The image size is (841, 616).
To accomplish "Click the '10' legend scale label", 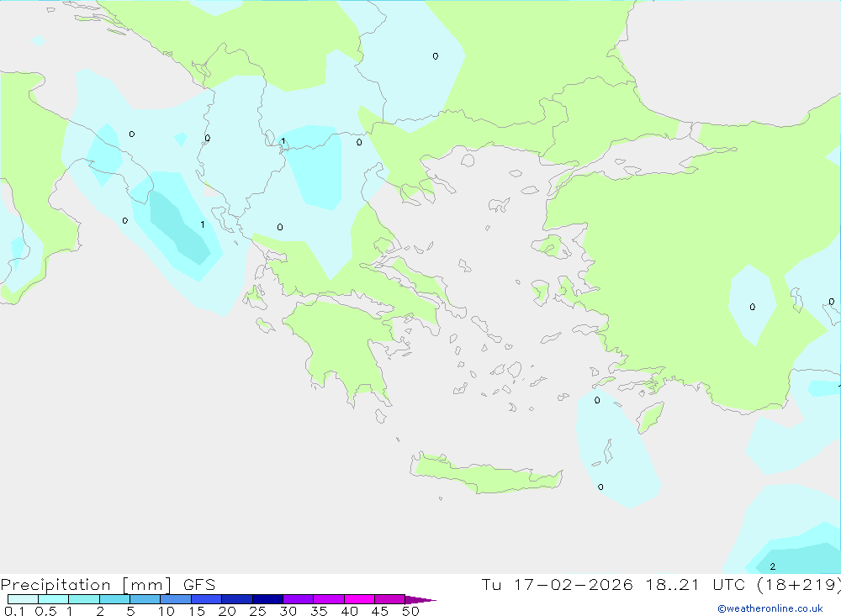I will pos(167,611).
